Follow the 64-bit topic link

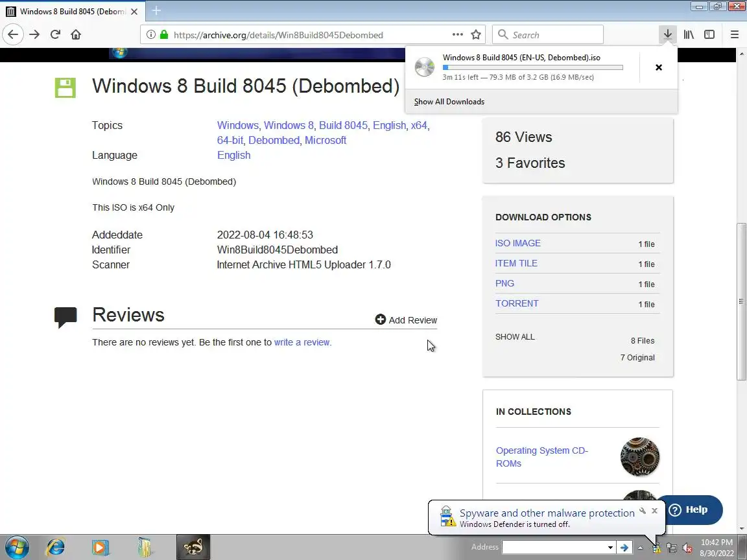pos(230,141)
